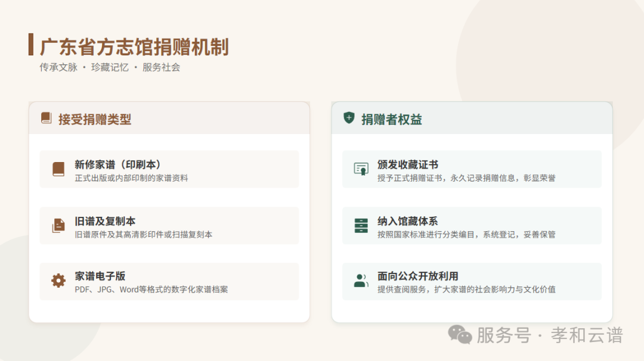
Task: Click the title 广东省方志馆捐赠机制
Action: pyautogui.click(x=134, y=47)
